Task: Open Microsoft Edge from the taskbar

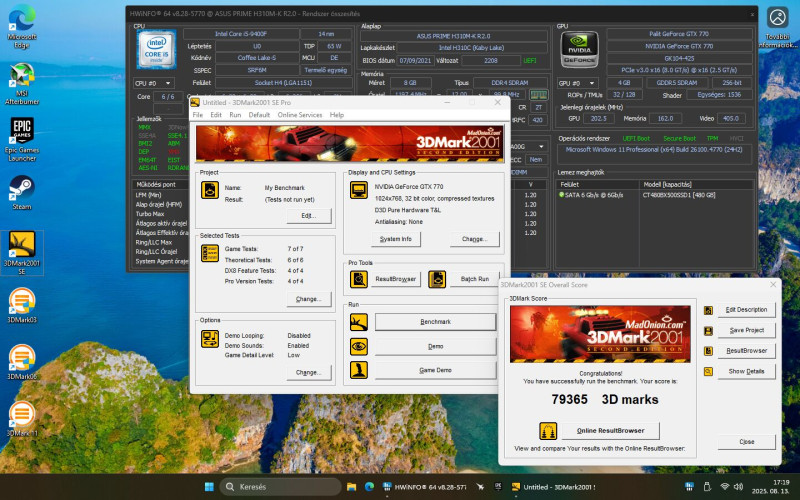Action: coord(369,487)
